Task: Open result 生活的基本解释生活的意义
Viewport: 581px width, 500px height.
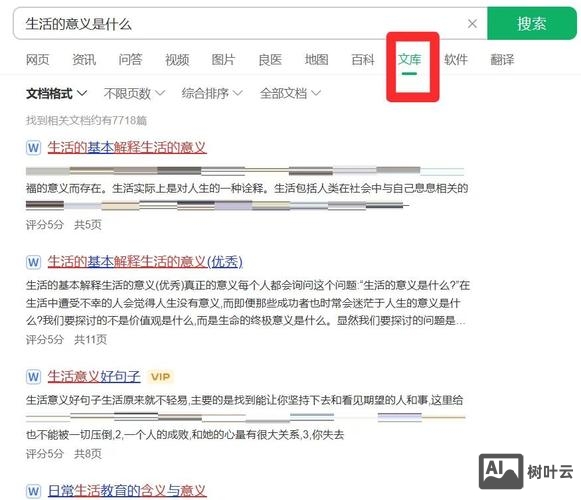Action: pyautogui.click(x=127, y=148)
